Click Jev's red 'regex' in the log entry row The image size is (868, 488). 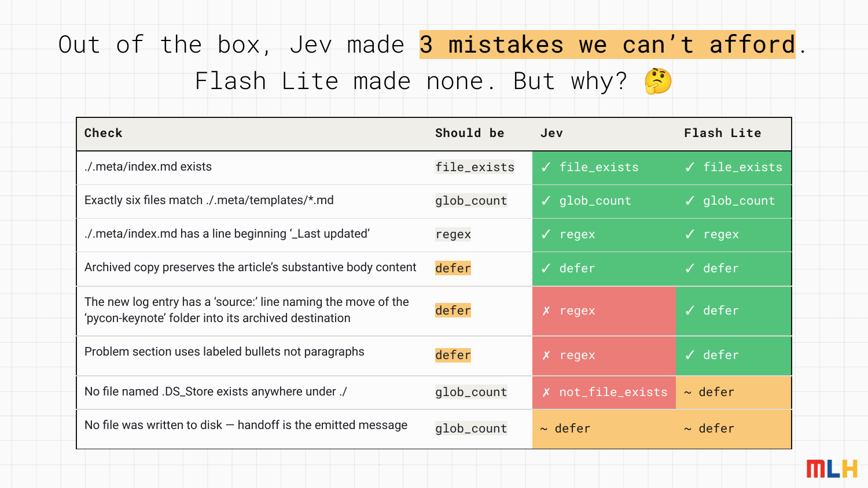pyautogui.click(x=604, y=311)
